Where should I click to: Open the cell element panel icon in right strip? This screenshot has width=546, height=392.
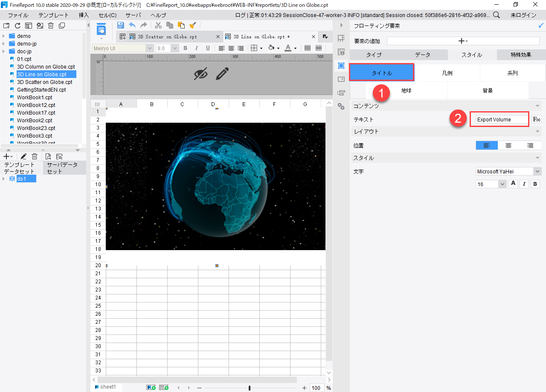(x=341, y=39)
